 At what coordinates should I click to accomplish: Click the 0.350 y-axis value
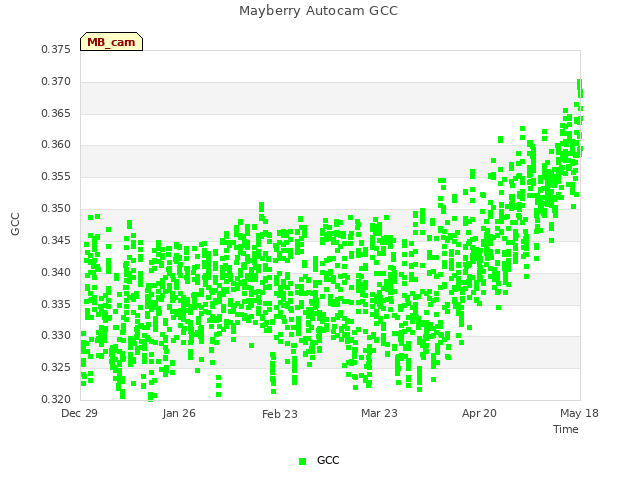click(56, 209)
